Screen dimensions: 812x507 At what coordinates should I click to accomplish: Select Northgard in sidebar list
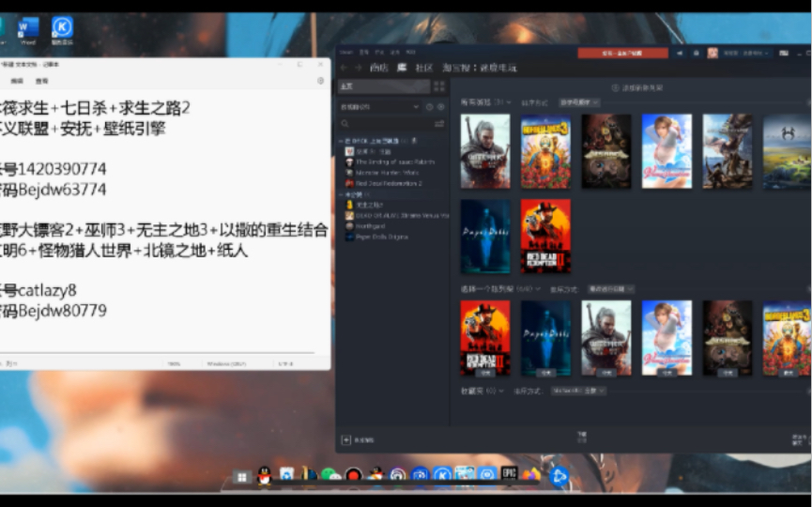(366, 225)
